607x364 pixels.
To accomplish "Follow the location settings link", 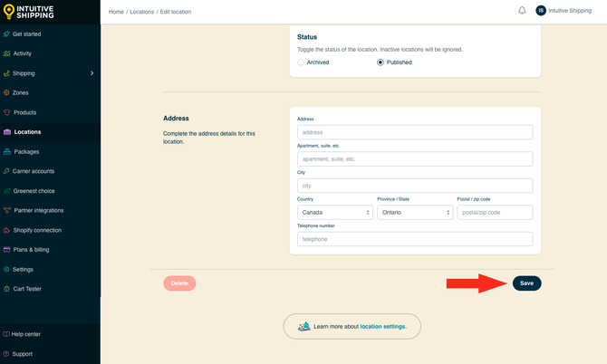I will tap(382, 327).
